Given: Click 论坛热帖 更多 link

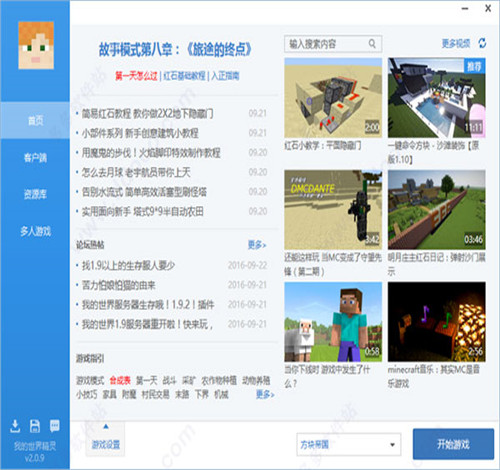Looking at the screenshot, I should 257,245.
